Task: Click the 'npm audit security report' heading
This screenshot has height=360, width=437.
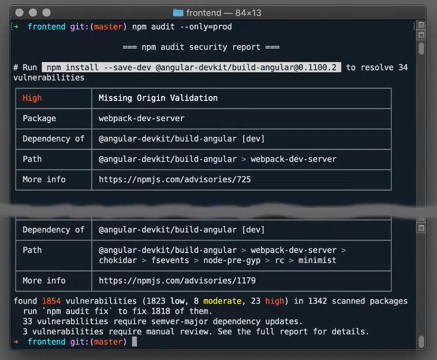Action: pyautogui.click(x=201, y=47)
